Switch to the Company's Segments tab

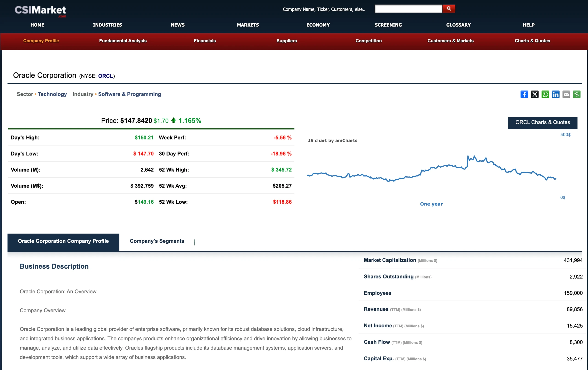(157, 241)
